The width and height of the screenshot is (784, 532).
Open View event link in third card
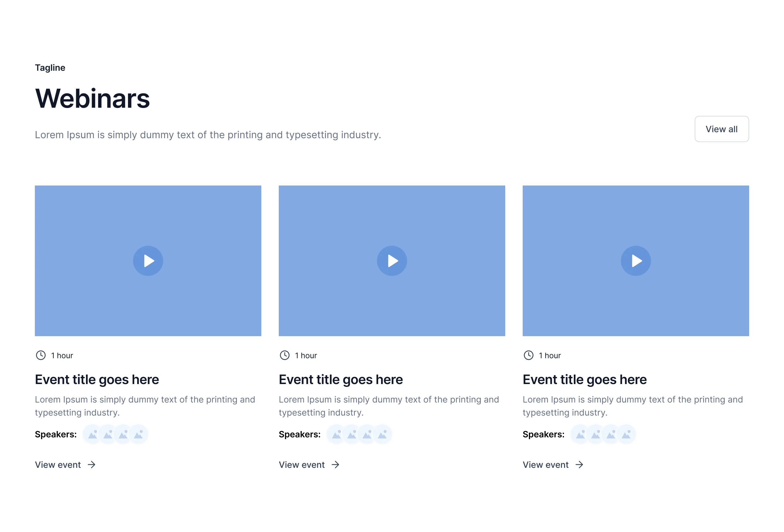(x=553, y=465)
